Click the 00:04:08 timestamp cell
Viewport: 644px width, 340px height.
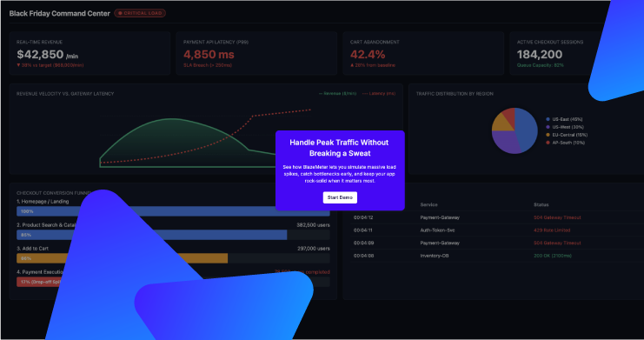click(363, 256)
